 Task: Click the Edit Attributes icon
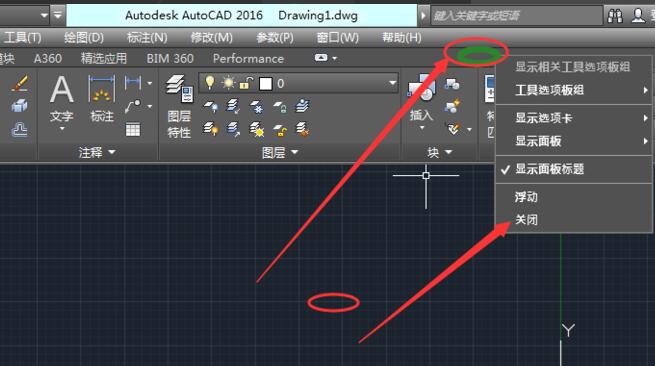[x=453, y=129]
